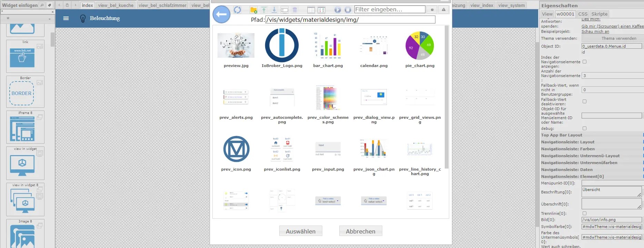The width and height of the screenshot is (644, 248).
Task: Go to the previous view tab arrow
Action: tap(59, 5)
